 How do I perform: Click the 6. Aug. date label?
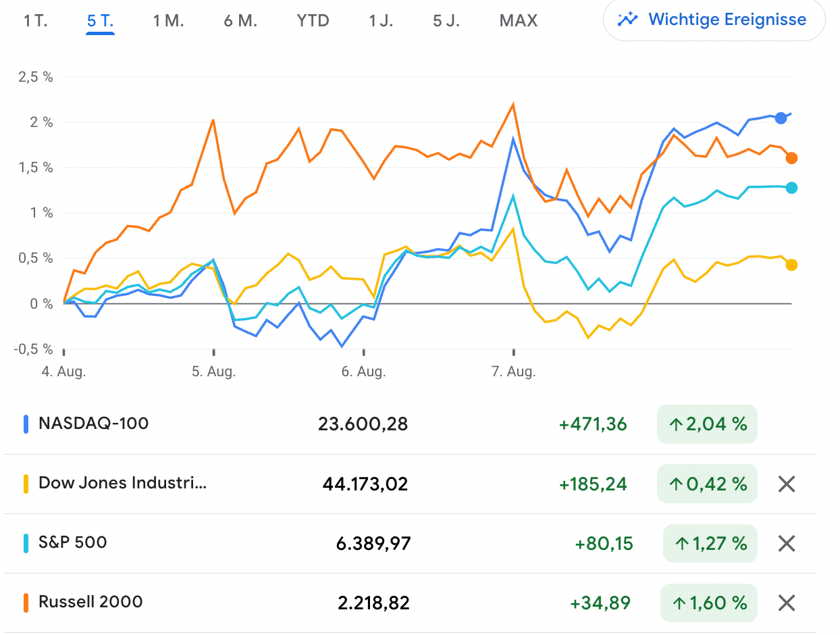click(363, 372)
